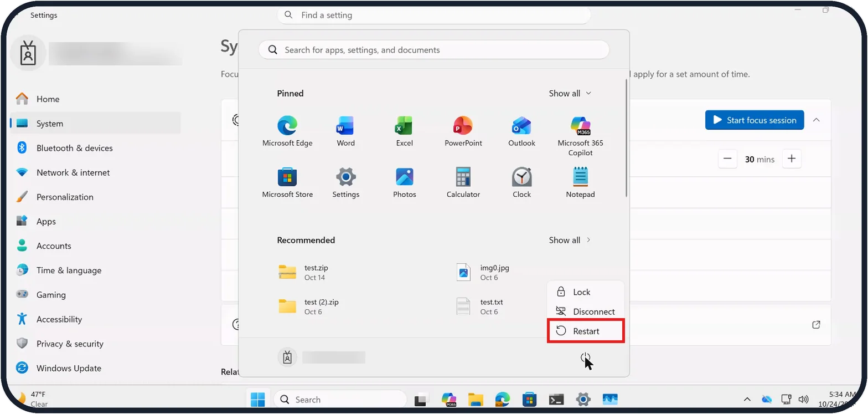
Task: Open Microsoft 365 Copilot pinned app
Action: 580,136
